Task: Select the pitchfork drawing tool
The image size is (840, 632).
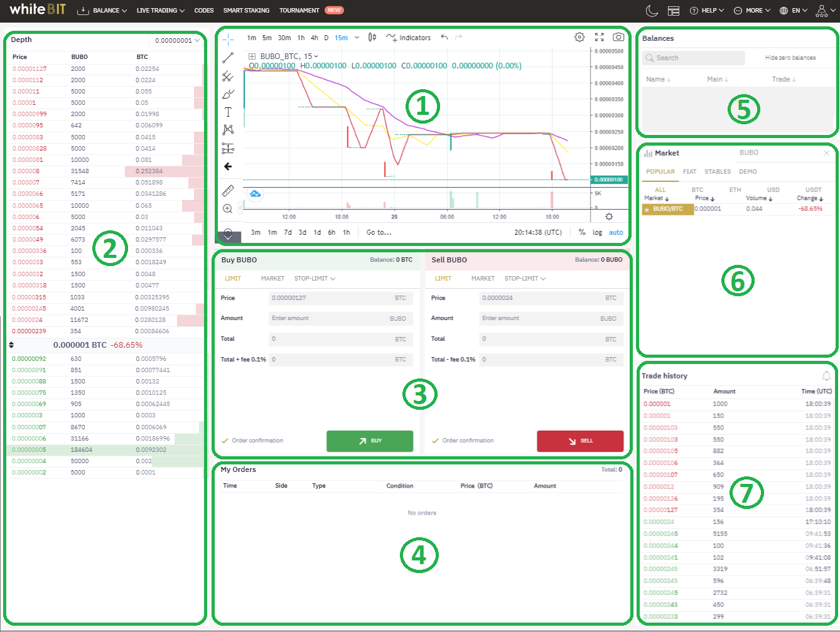Action: click(x=228, y=76)
